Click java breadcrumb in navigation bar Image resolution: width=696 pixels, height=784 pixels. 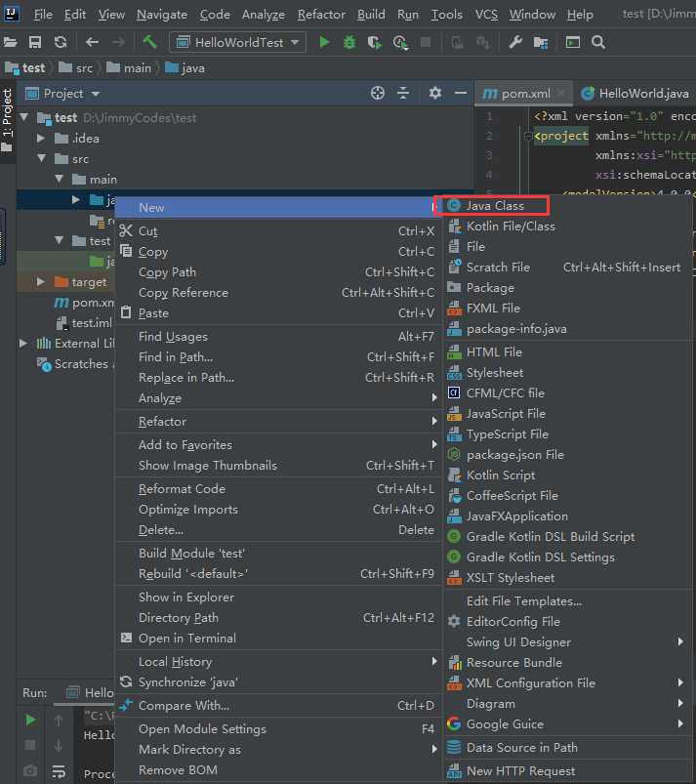click(x=185, y=68)
